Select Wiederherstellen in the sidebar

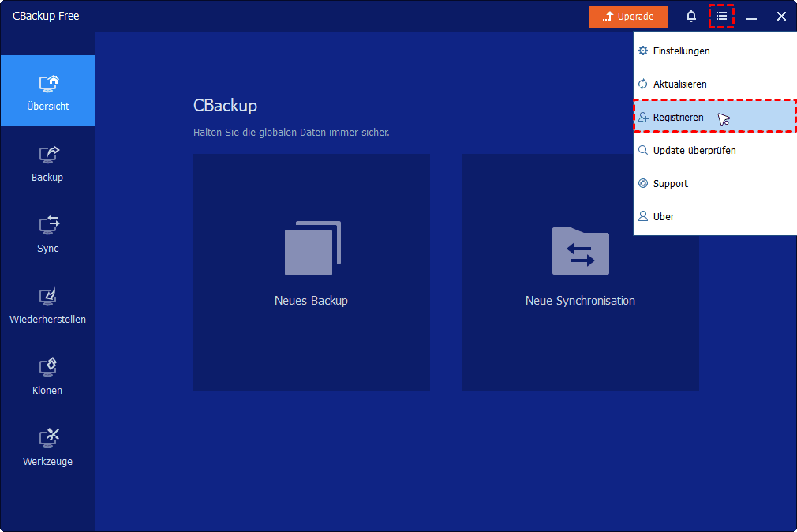click(x=47, y=305)
